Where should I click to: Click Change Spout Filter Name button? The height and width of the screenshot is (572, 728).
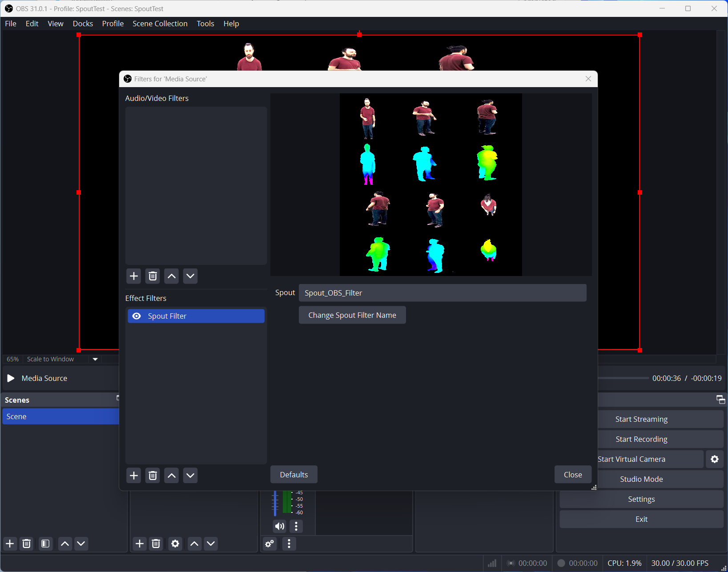click(352, 315)
